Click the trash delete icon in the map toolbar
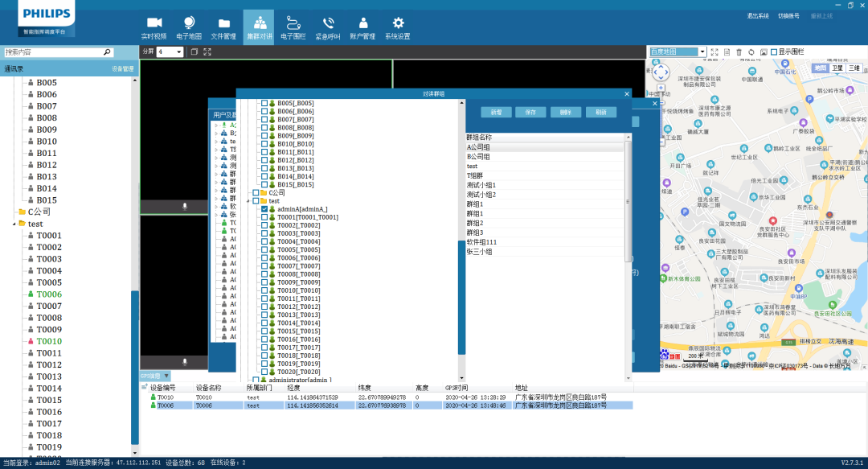The width and height of the screenshot is (868, 469). click(x=739, y=51)
